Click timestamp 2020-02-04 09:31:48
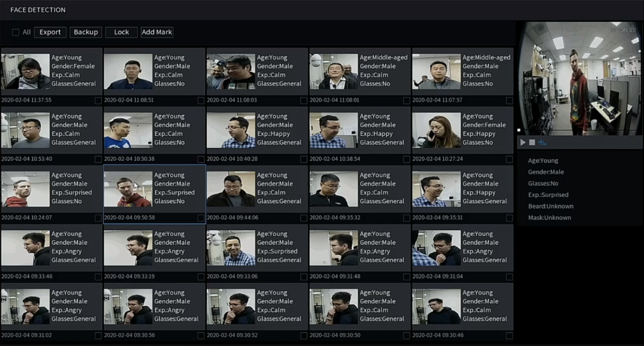Screen dimensions: 644x346 [335, 277]
